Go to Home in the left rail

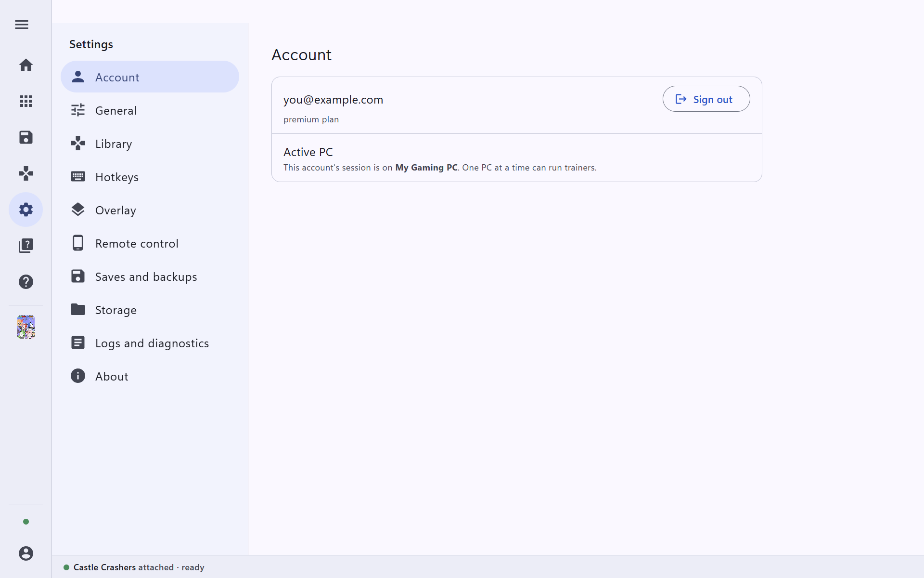26,65
